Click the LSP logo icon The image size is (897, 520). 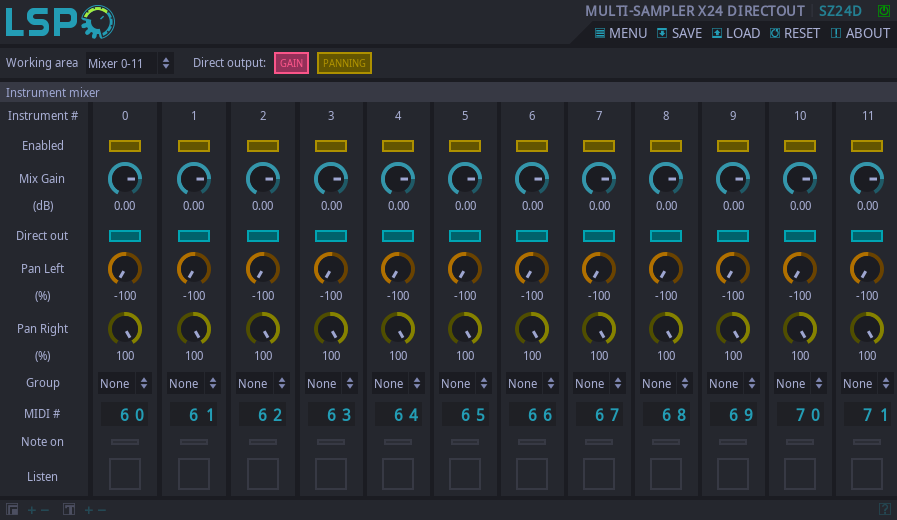[59, 21]
